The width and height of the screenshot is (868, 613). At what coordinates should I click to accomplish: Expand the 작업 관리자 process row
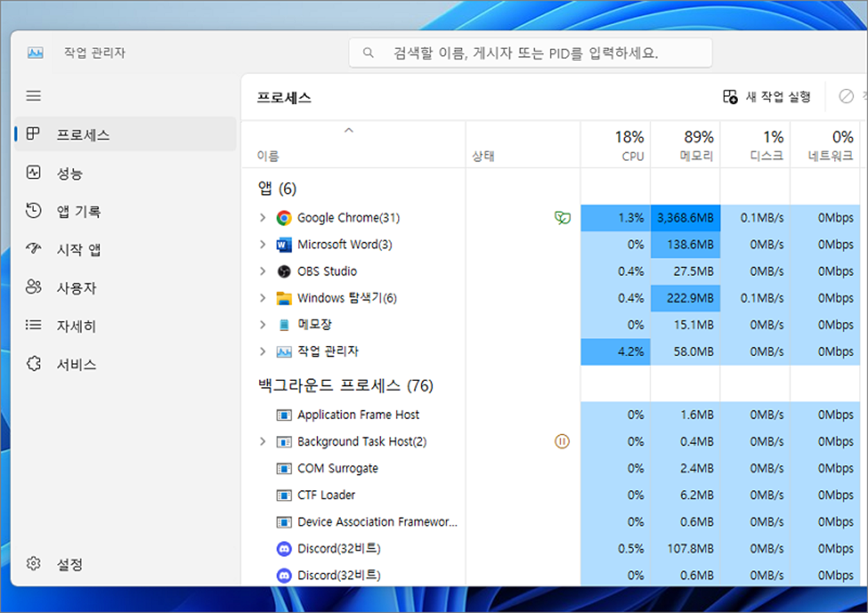point(262,352)
